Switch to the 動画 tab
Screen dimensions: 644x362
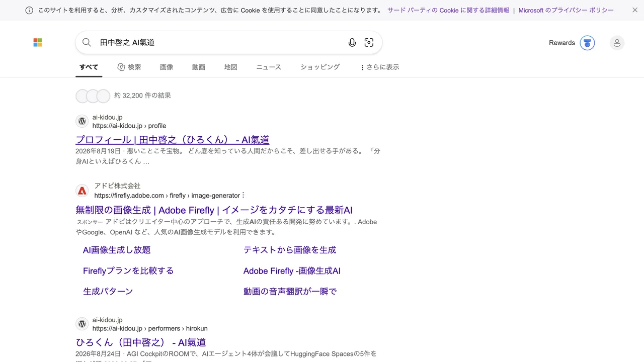(x=199, y=67)
